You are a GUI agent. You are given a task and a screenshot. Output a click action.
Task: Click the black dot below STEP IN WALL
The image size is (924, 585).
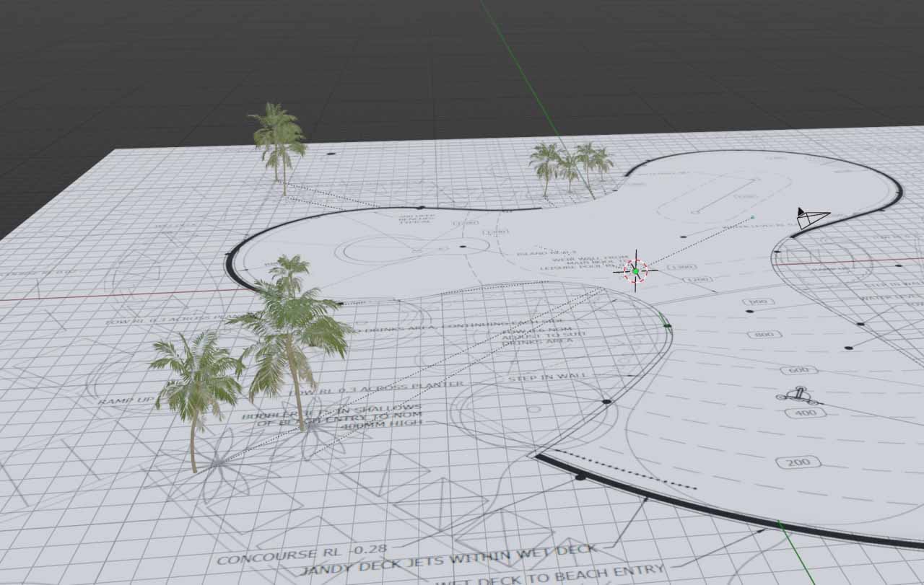pyautogui.click(x=606, y=402)
